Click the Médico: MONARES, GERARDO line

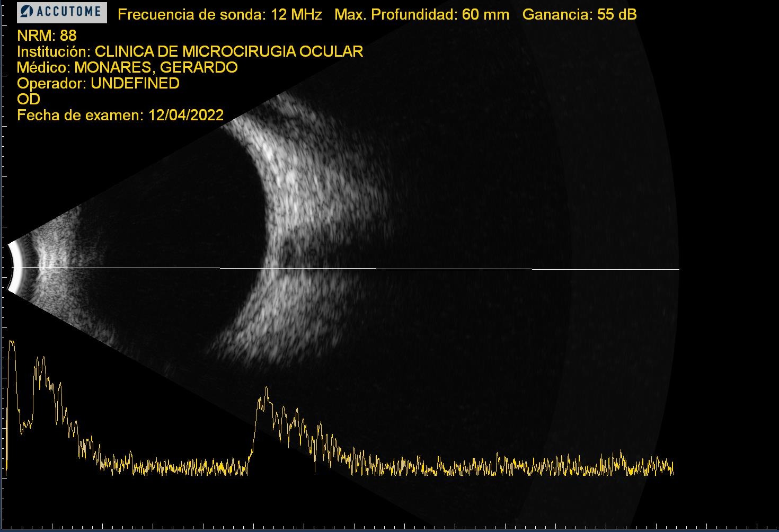127,68
